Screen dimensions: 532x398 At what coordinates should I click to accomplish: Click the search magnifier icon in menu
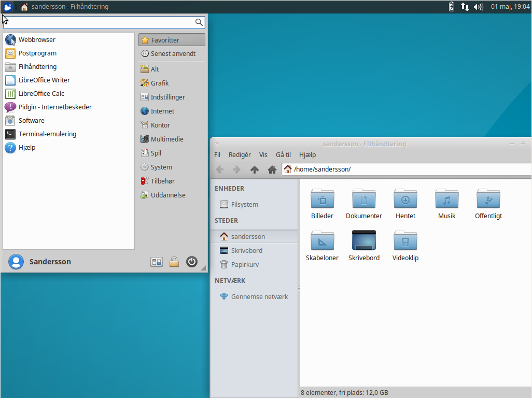[199, 22]
